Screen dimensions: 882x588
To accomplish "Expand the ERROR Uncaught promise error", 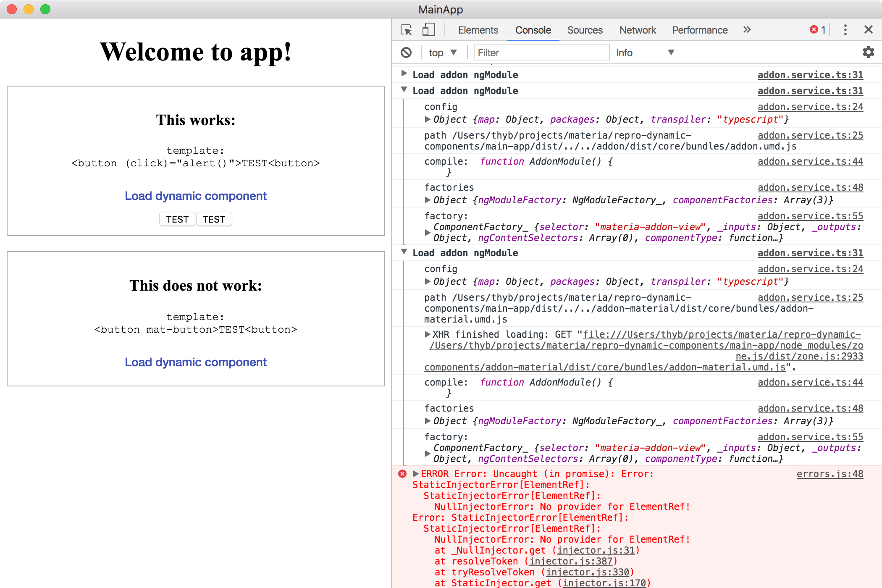I will (417, 474).
